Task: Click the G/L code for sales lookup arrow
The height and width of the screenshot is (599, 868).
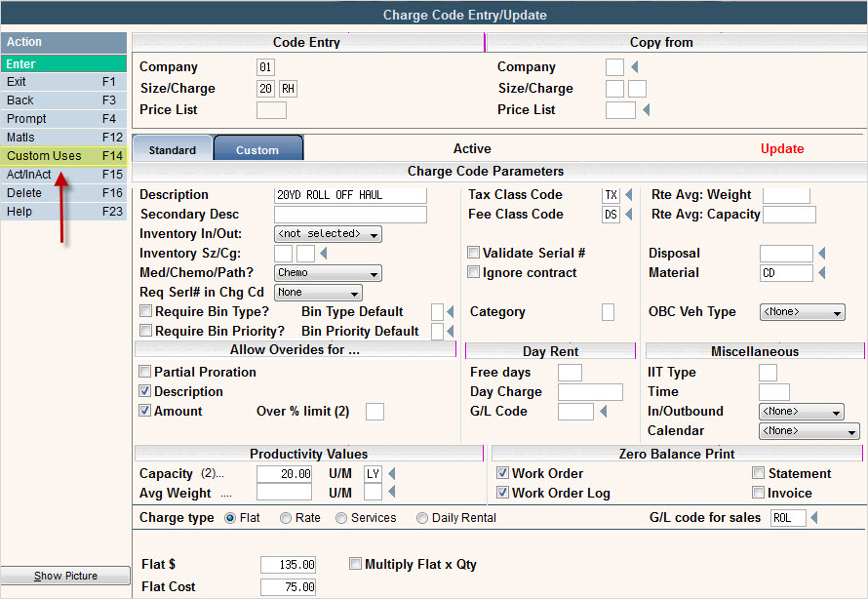Action: [814, 518]
